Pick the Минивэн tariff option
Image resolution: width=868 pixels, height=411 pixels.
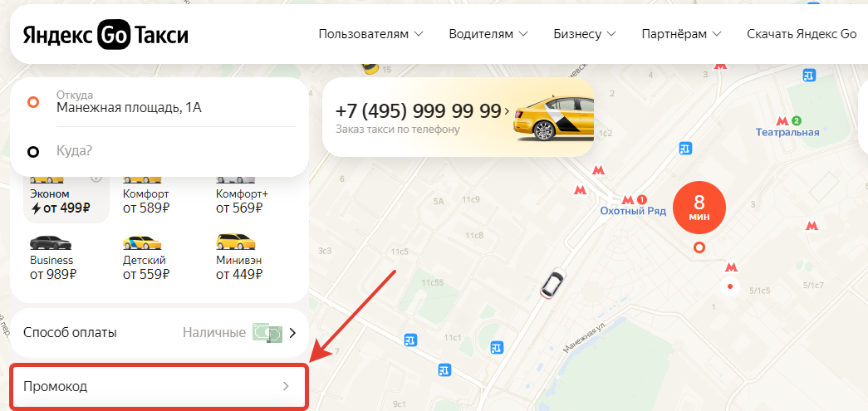click(239, 256)
